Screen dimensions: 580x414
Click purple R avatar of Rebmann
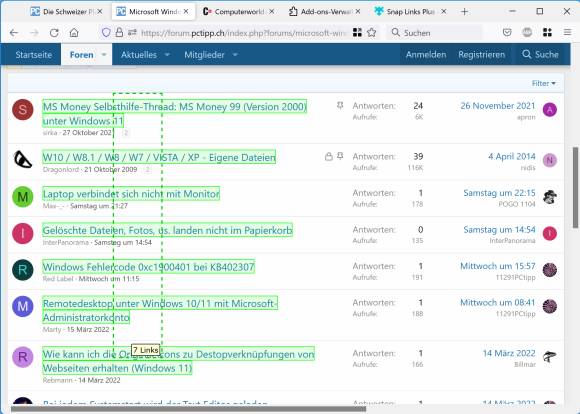pos(23,357)
